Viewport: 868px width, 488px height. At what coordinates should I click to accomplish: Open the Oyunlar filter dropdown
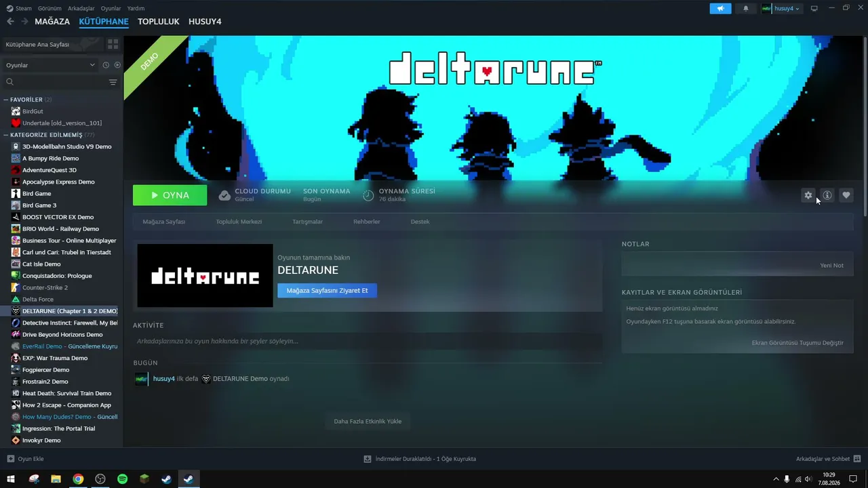pos(50,65)
